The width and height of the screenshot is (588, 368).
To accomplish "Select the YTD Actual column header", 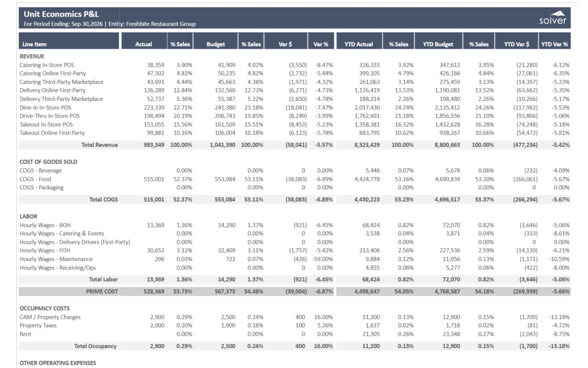I will pos(359,44).
